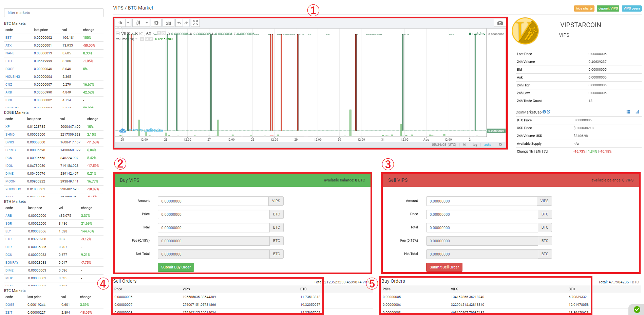The image size is (644, 315).
Task: Collapse VIPS/BTC legend minus box
Action: 118,33
